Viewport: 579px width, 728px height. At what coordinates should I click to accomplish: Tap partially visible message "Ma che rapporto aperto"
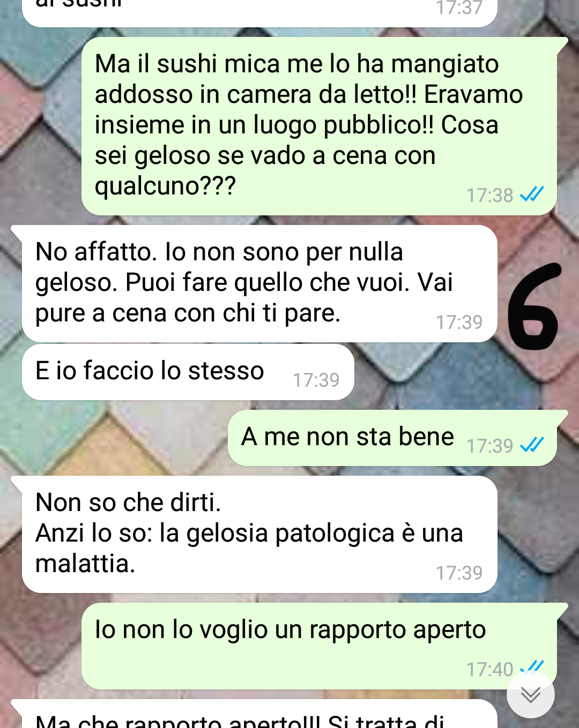(x=254, y=715)
